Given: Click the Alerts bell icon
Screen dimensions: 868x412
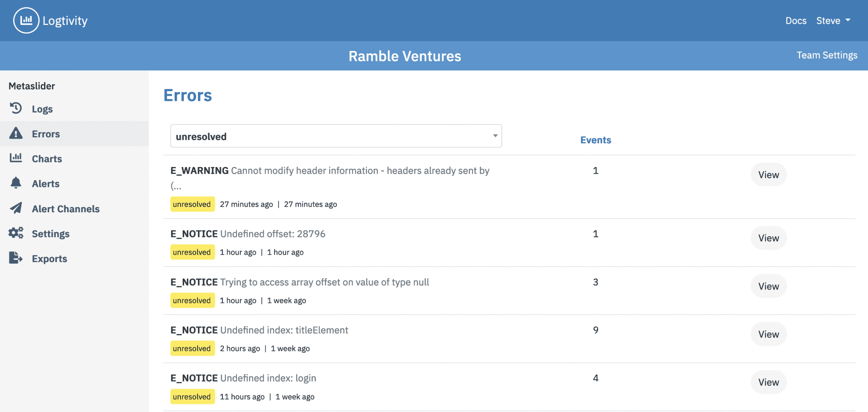Looking at the screenshot, I should point(16,183).
